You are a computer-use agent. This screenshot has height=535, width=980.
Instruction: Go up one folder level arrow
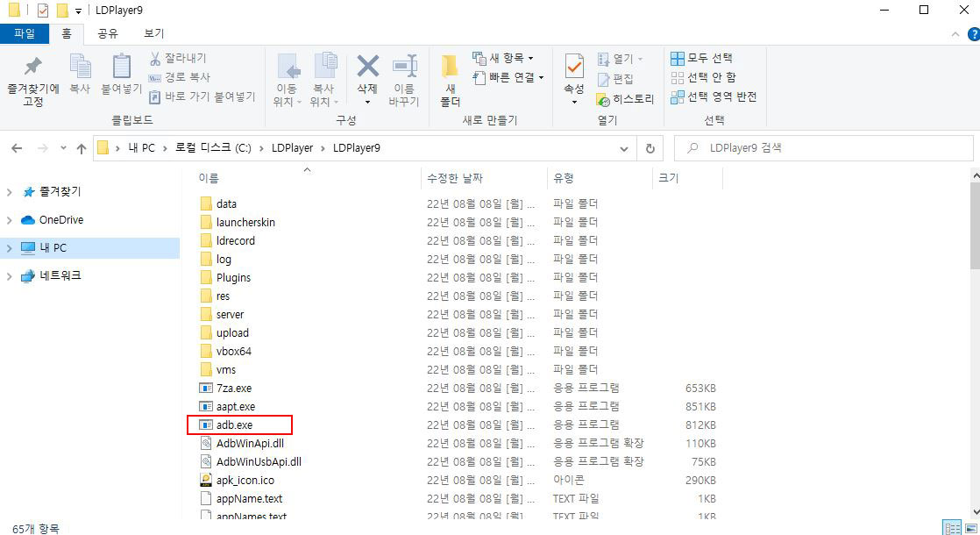click(82, 148)
